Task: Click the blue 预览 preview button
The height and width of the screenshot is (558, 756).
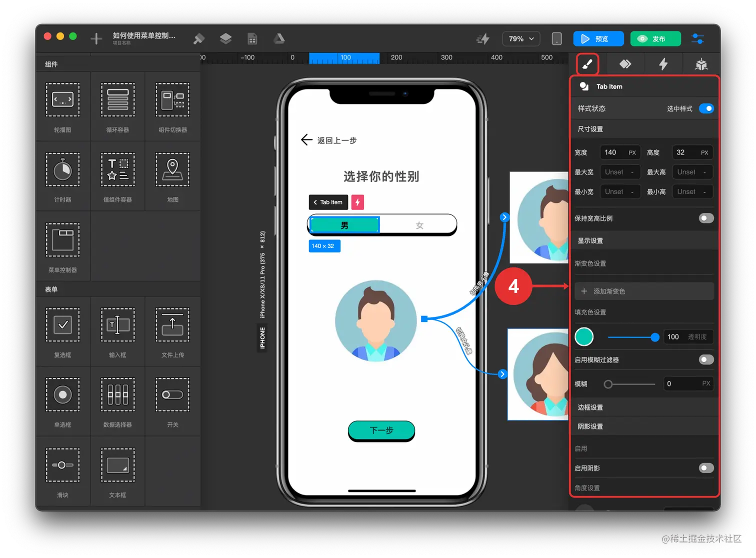Action: pos(598,38)
